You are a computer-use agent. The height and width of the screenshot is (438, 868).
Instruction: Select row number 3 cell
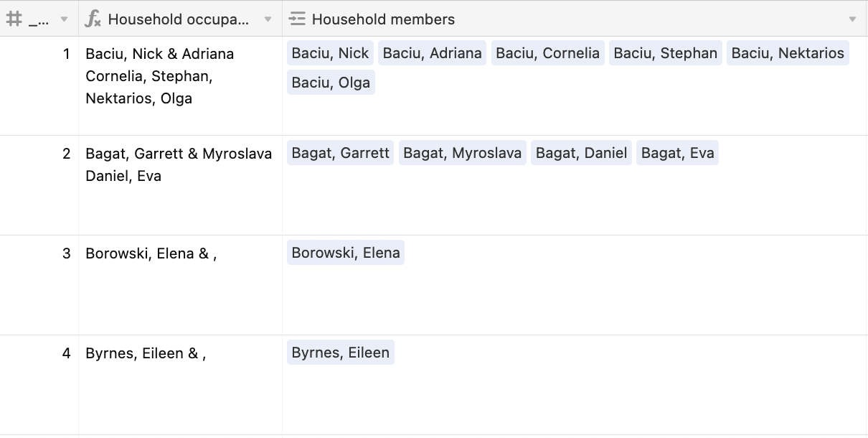click(39, 253)
